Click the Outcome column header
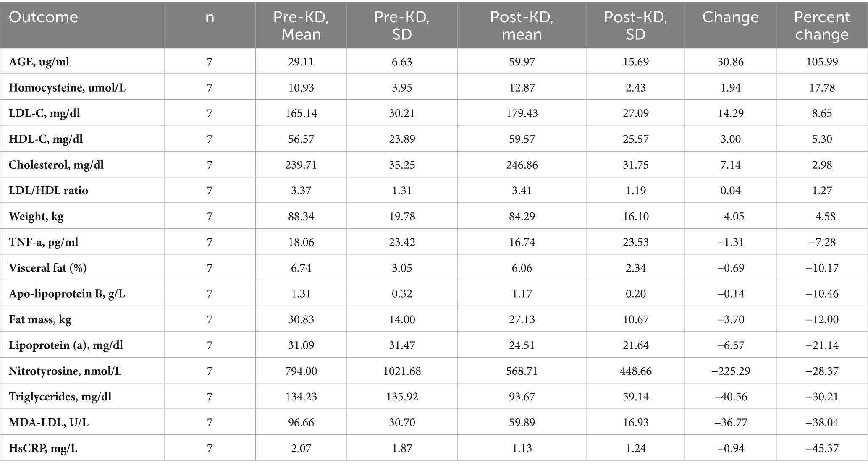 [x=43, y=17]
